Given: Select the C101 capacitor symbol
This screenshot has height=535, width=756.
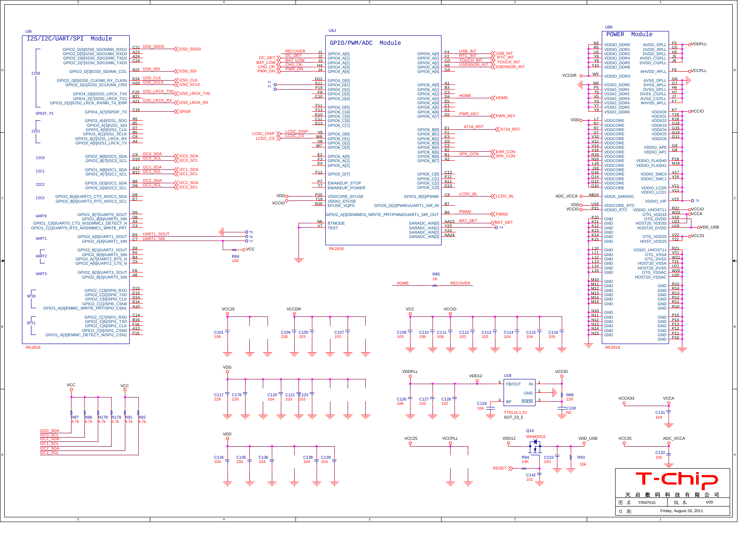Looking at the screenshot, I should pyautogui.click(x=227, y=332).
